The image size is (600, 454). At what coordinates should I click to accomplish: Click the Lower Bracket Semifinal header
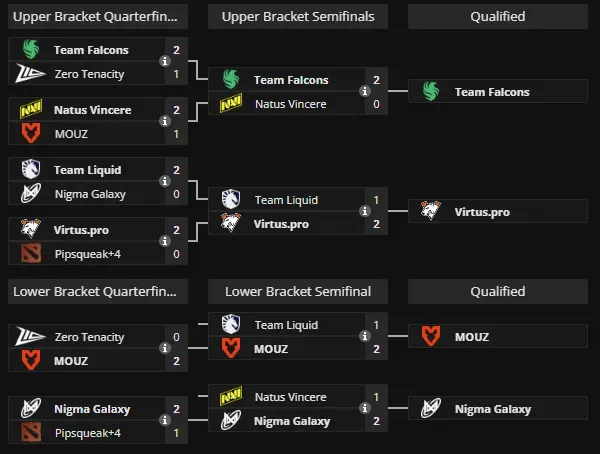coord(298,292)
